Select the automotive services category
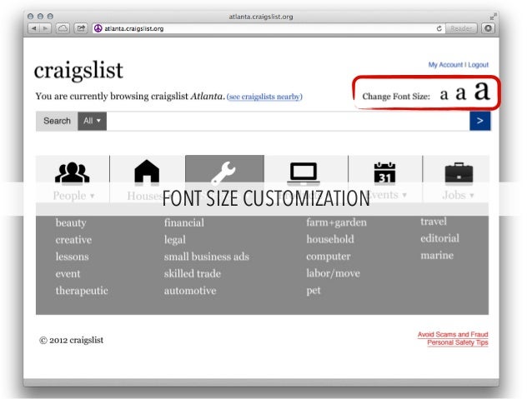The height and width of the screenshot is (399, 532). 190,291
